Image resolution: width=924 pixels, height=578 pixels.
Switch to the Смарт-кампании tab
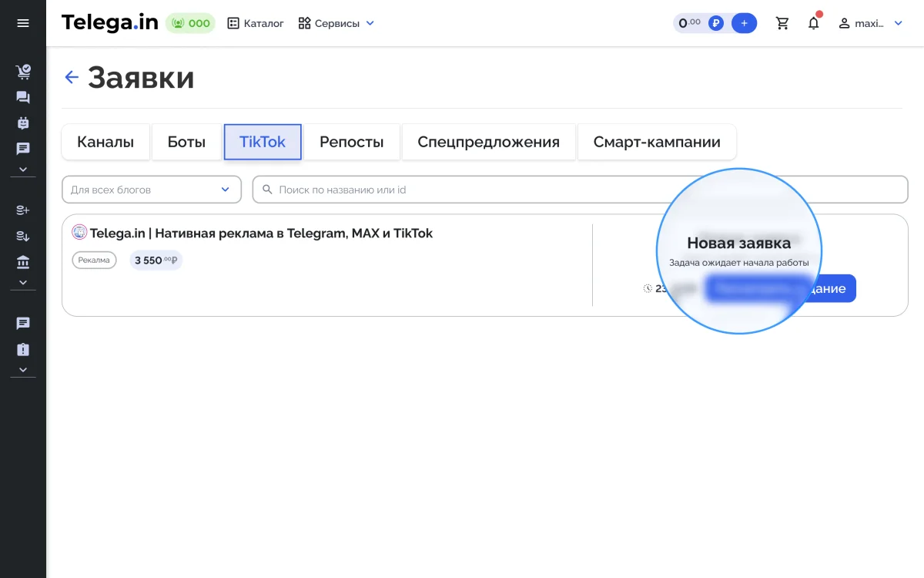point(657,142)
